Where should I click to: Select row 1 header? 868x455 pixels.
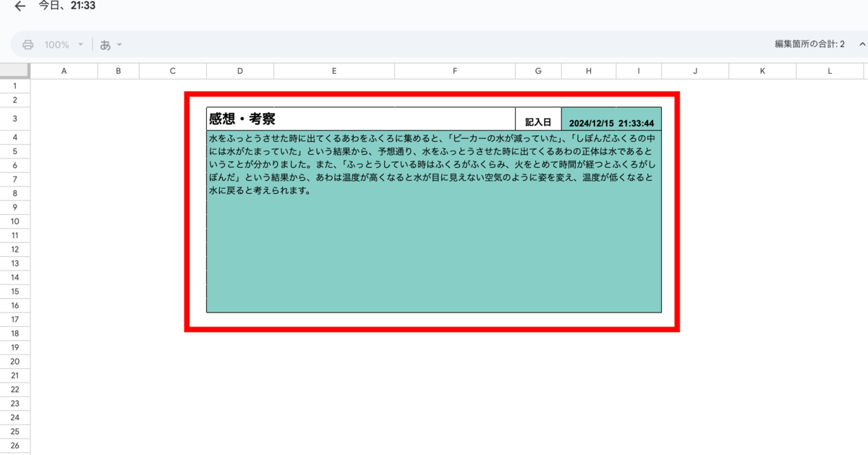tap(15, 85)
